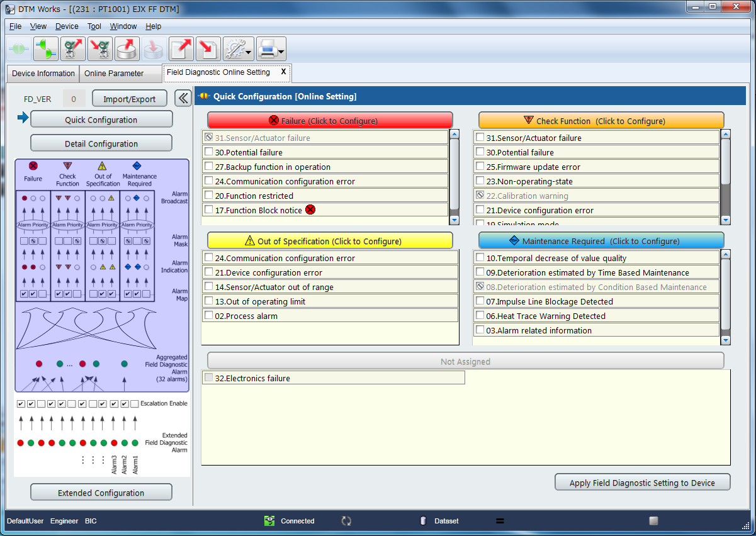Switch to the Online Parameter tab
The height and width of the screenshot is (536, 756).
(x=114, y=74)
